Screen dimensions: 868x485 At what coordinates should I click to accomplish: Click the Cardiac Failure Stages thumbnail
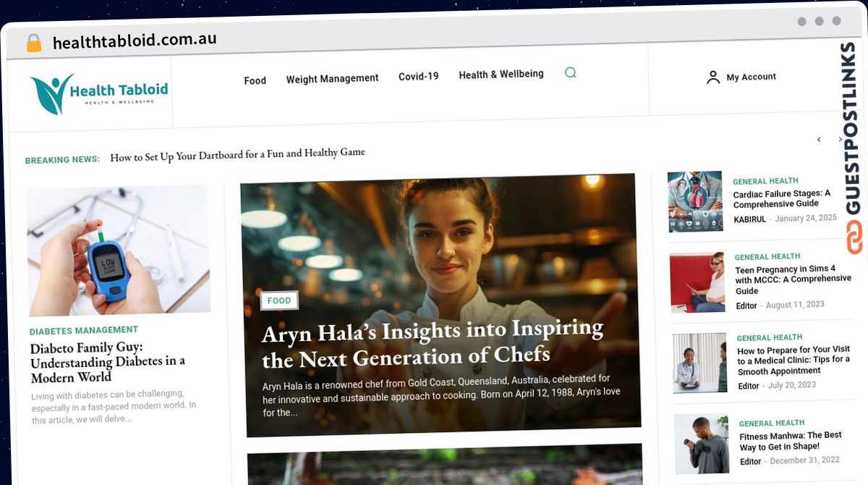(x=695, y=202)
